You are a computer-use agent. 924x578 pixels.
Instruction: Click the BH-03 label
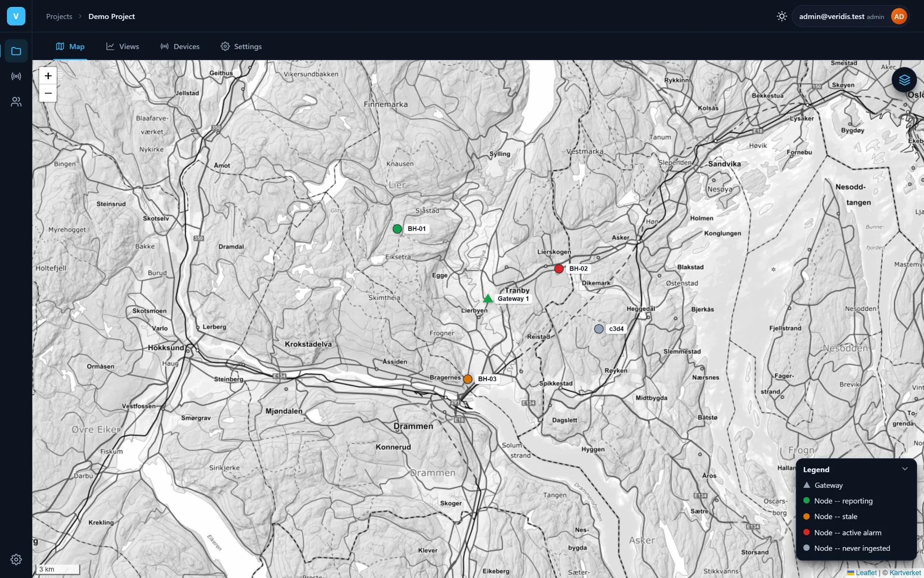point(487,379)
